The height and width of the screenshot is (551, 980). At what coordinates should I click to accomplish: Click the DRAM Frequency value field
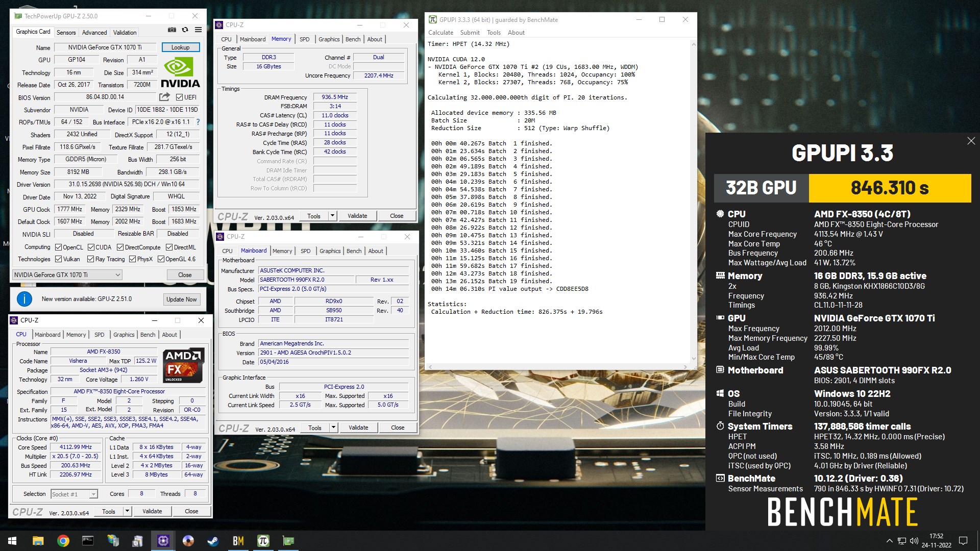[335, 97]
